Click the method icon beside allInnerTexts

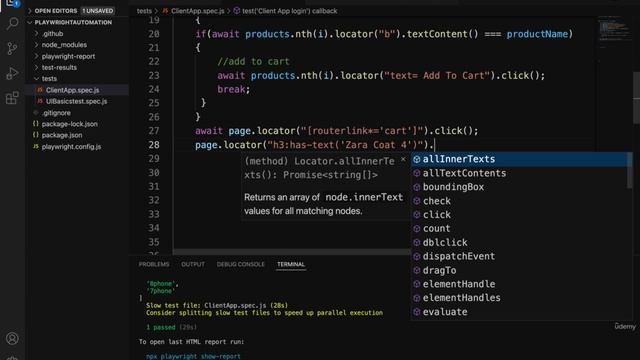pos(416,159)
